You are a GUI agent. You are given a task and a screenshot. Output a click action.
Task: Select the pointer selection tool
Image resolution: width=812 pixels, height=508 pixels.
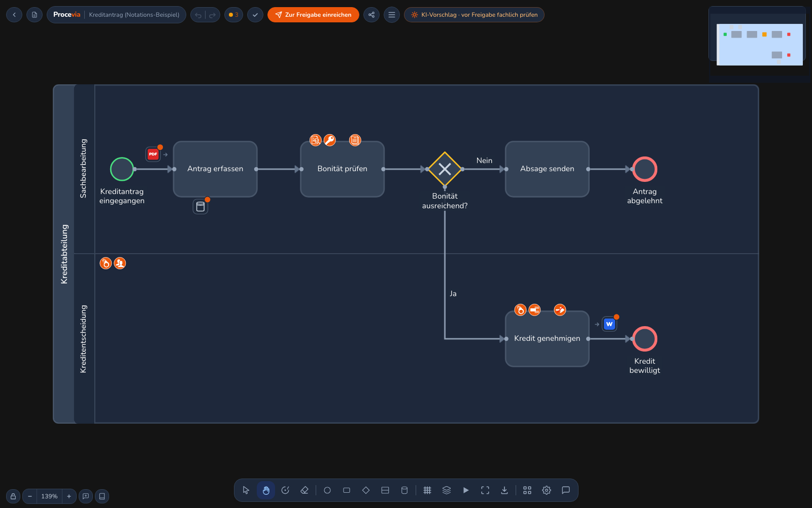point(246,490)
